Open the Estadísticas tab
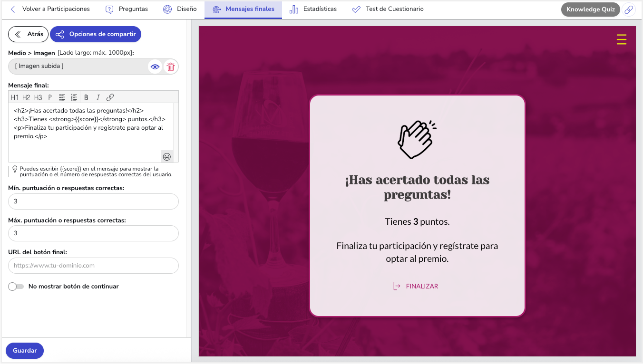 [313, 9]
